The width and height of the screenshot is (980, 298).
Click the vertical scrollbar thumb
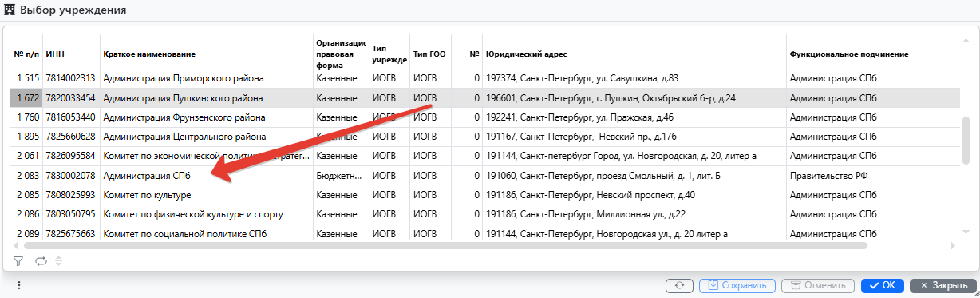pos(966,141)
